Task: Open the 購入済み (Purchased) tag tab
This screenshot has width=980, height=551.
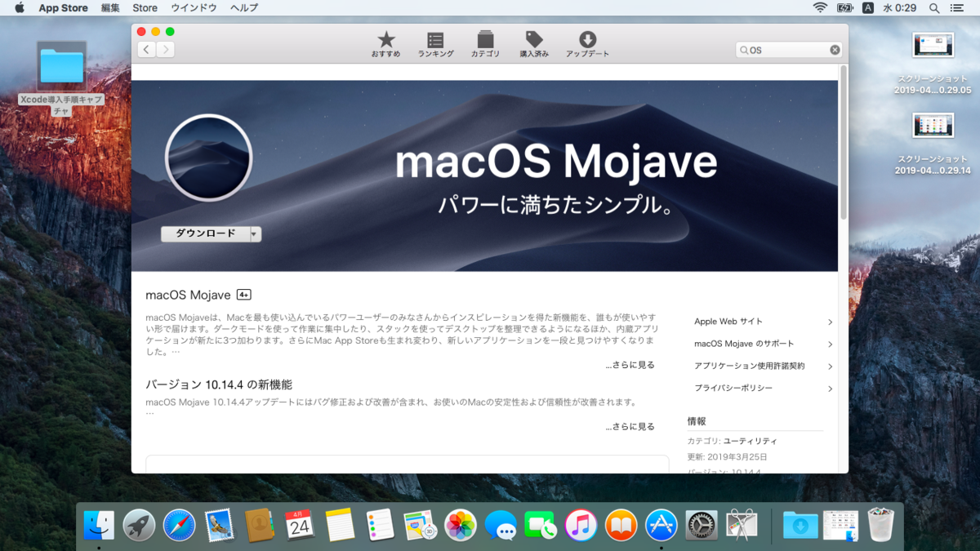Action: (x=534, y=44)
